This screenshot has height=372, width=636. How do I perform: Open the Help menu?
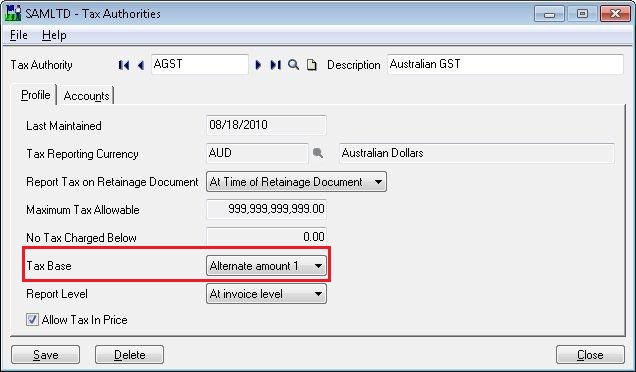tap(54, 35)
